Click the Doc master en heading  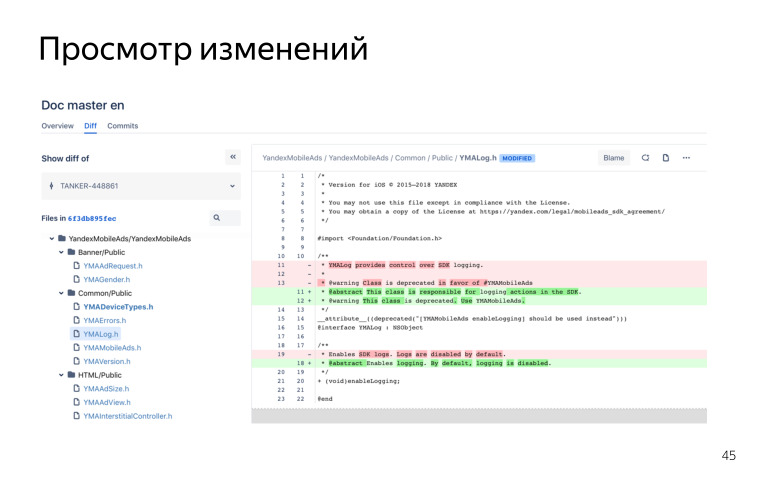click(82, 105)
